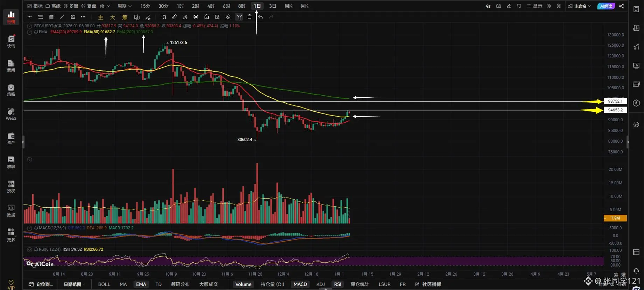This screenshot has width=644, height=290.
Task: Open the 授权 authorization sidebar icon
Action: click(x=11, y=186)
